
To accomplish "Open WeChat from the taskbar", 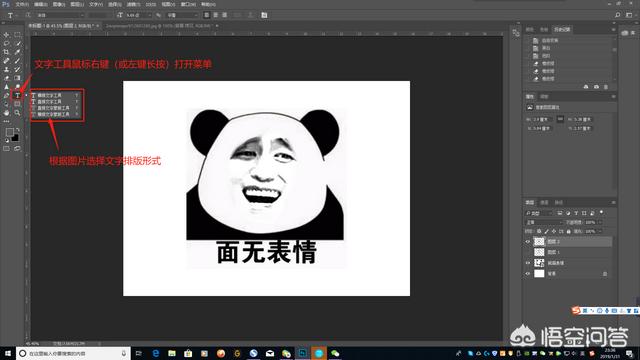I will [335, 353].
